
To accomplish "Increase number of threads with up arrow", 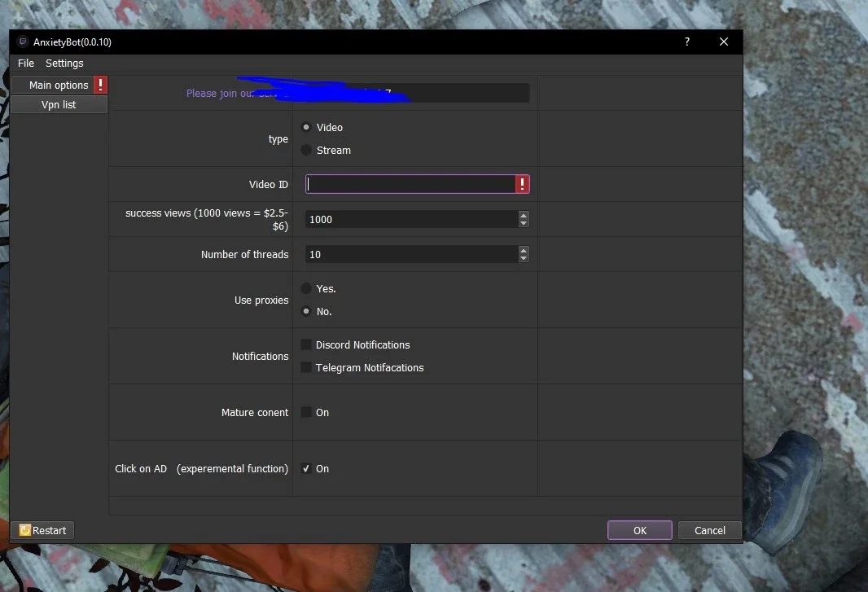I will click(524, 250).
